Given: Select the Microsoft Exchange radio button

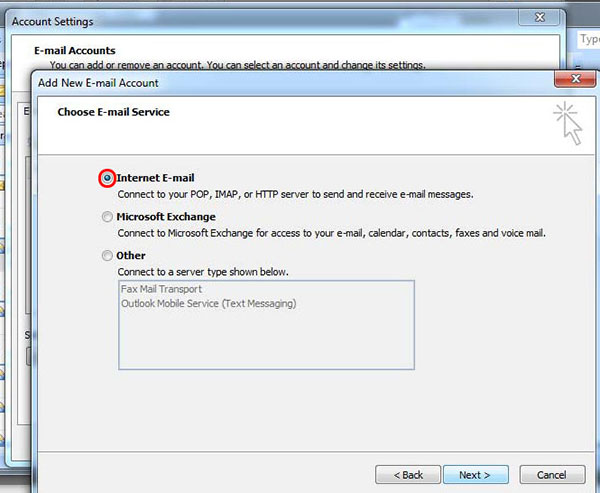Looking at the screenshot, I should (107, 217).
